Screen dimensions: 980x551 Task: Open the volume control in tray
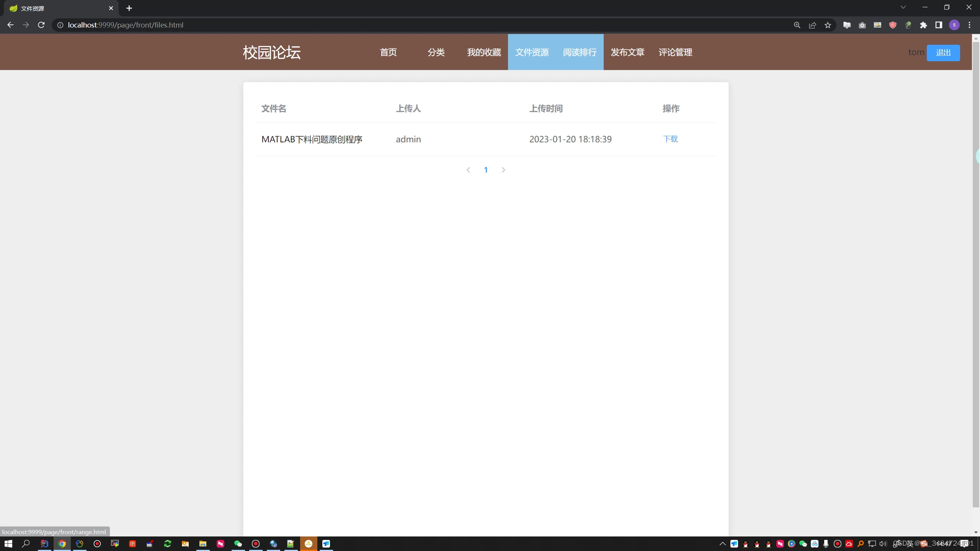(883, 544)
